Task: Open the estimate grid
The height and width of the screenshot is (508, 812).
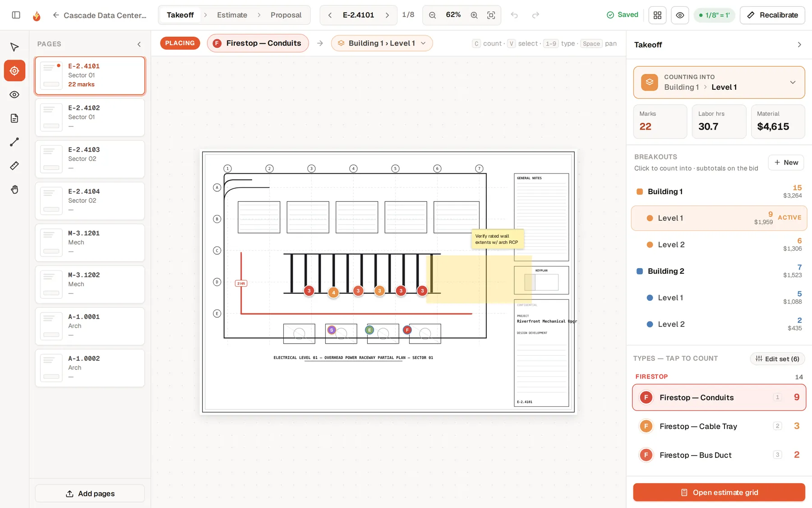Action: (x=719, y=492)
